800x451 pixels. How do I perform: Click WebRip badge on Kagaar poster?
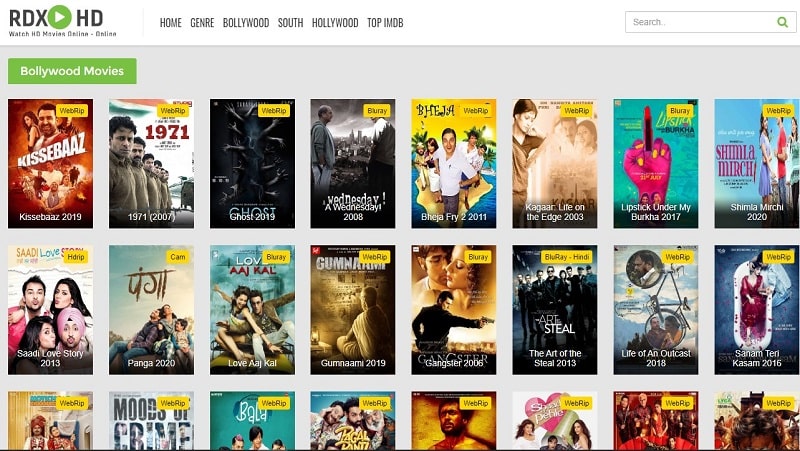point(577,111)
